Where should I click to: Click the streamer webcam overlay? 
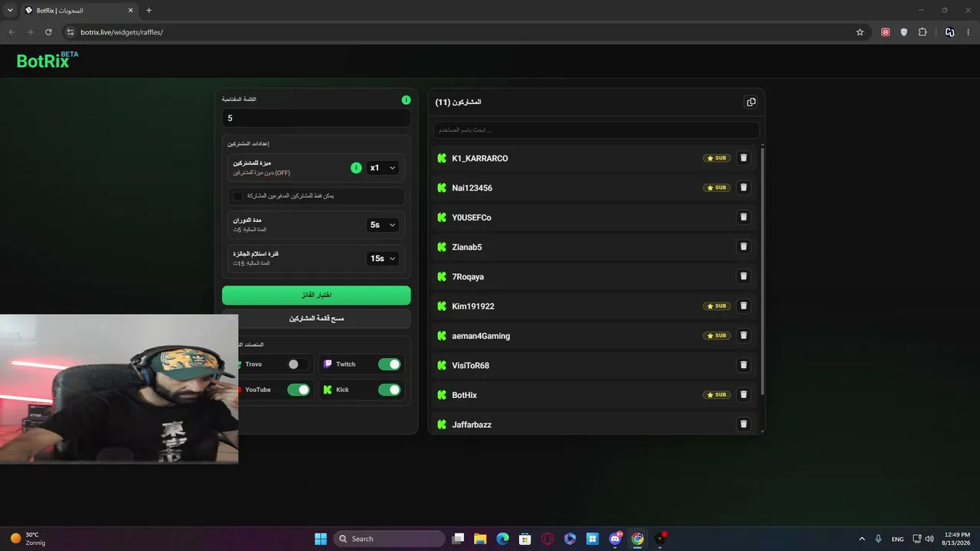tap(119, 389)
